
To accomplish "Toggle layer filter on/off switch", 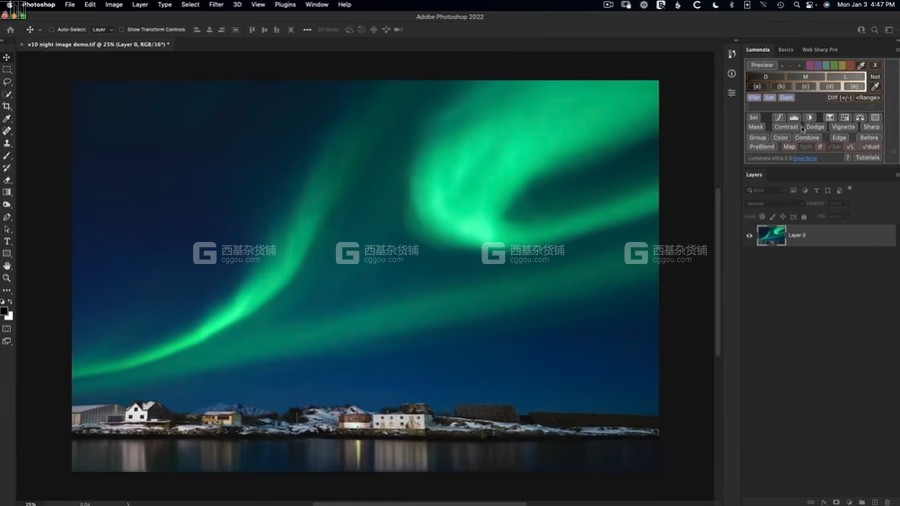I will click(x=849, y=188).
